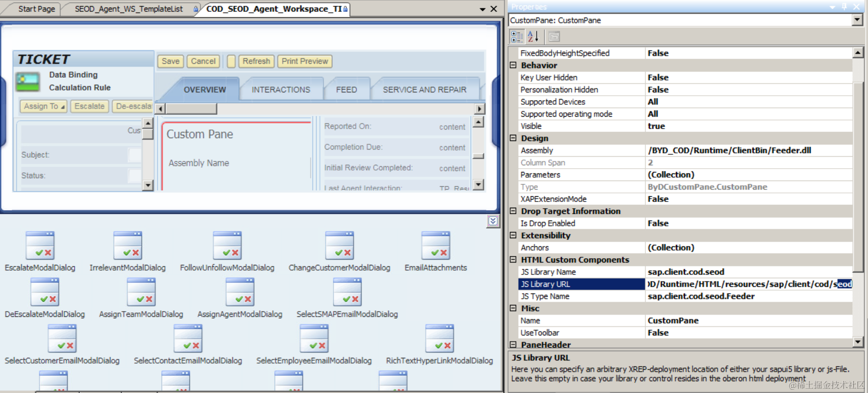Image resolution: width=868 pixels, height=393 pixels.
Task: Select the FEED tab
Action: pos(347,90)
